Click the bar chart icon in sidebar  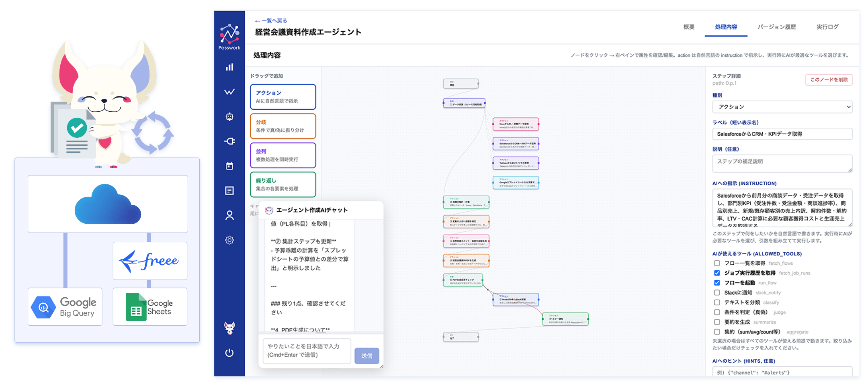229,67
